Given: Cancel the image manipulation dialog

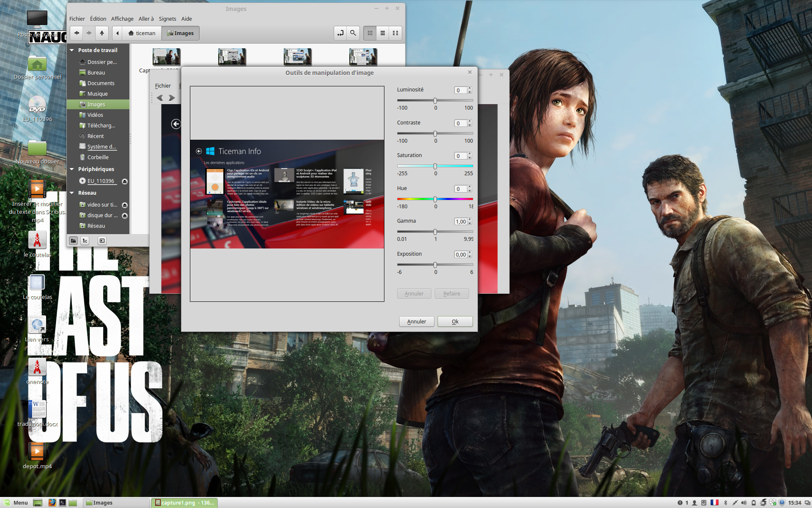Looking at the screenshot, I should 417,321.
